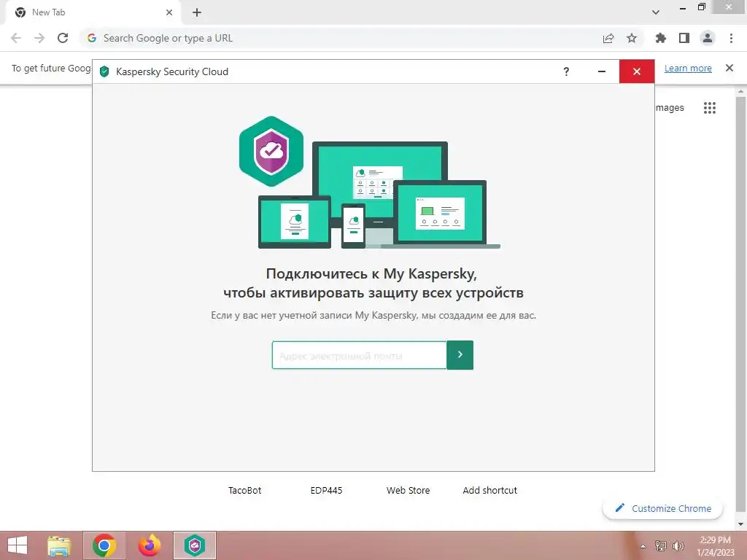747x560 pixels.
Task: Open Chrome three-dot menu
Action: pos(731,38)
